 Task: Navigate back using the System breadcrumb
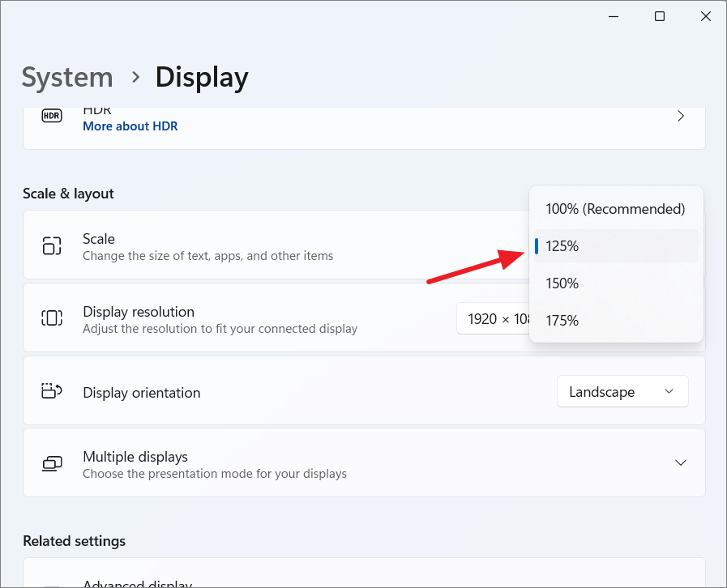point(67,77)
